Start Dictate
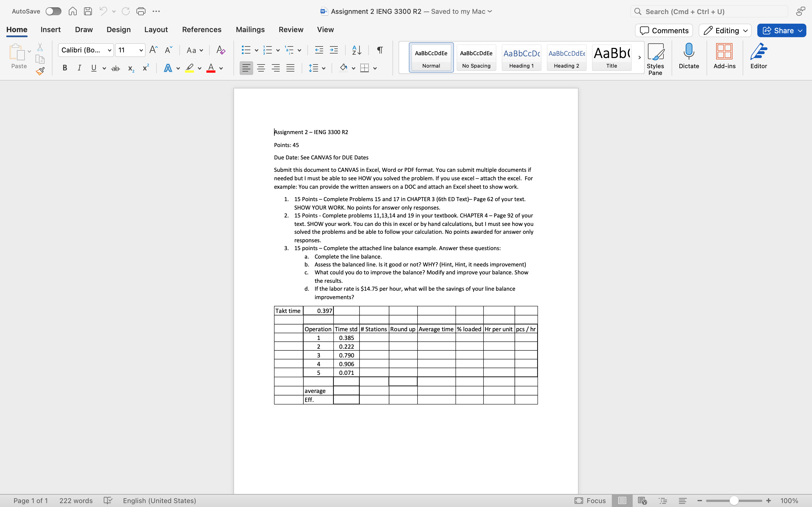The height and width of the screenshot is (507, 812). click(689, 57)
